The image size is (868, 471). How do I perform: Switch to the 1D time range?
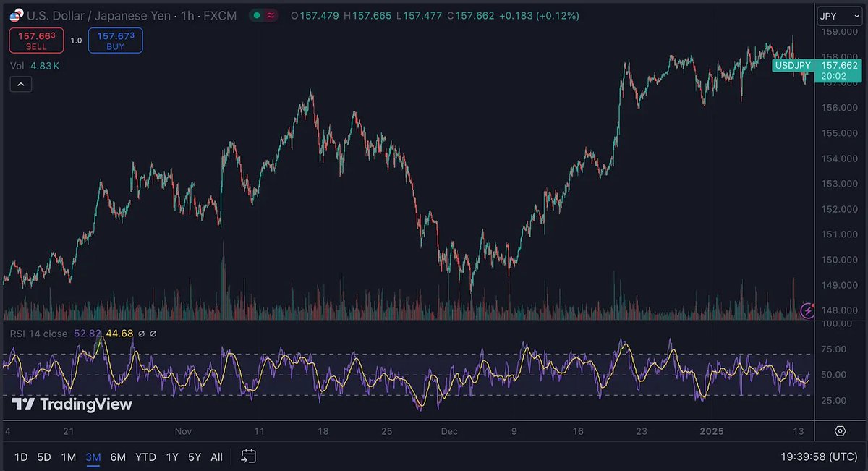click(21, 457)
